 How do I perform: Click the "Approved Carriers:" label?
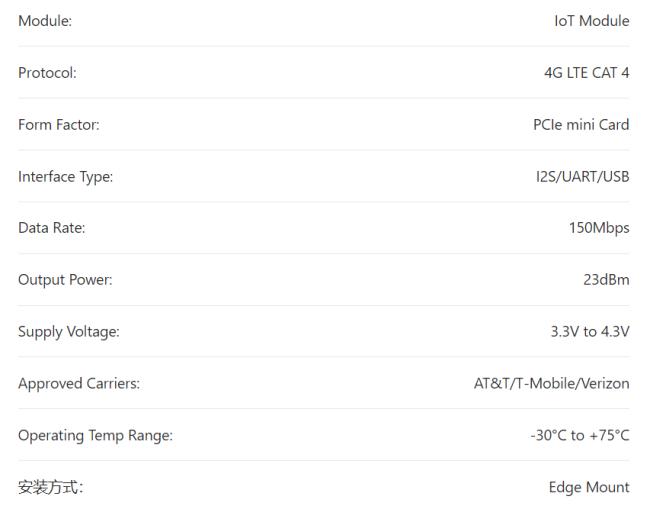click(x=79, y=384)
